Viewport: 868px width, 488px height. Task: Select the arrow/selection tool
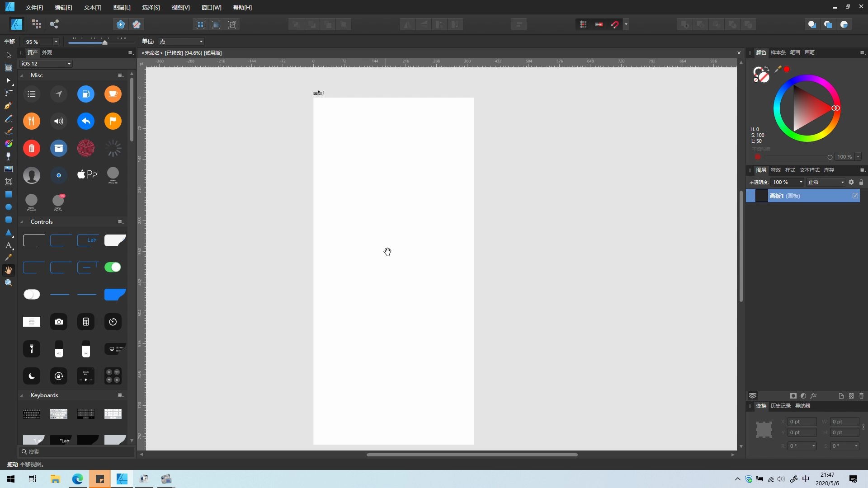pos(8,55)
